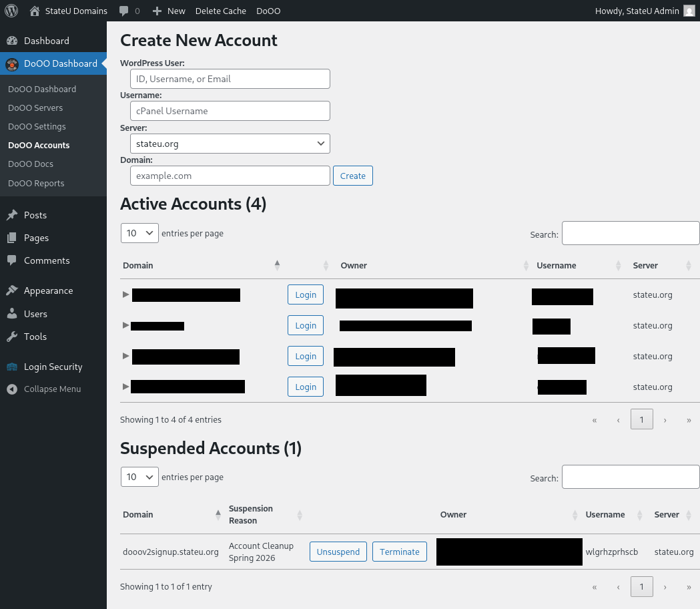Click the Dashboard gauge icon

(x=12, y=41)
